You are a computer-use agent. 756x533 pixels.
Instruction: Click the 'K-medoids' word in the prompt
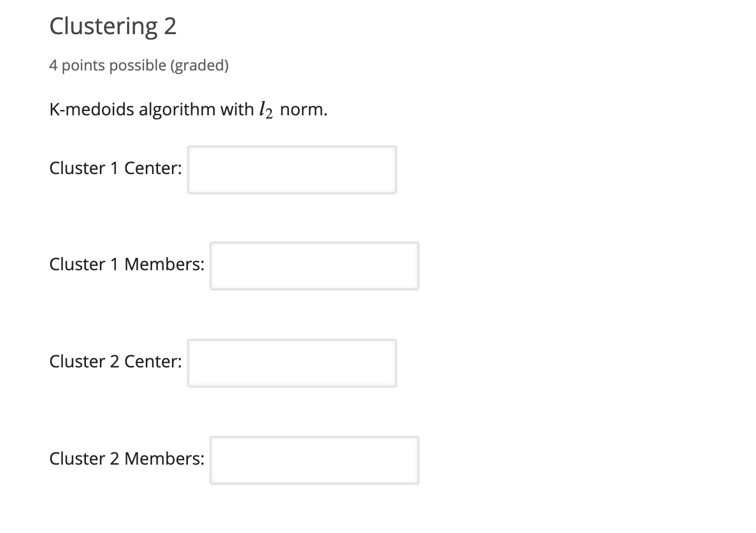coord(92,109)
